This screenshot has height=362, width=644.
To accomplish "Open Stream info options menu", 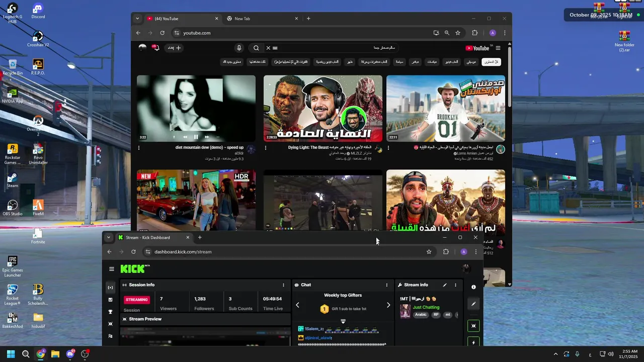I will click(x=455, y=285).
